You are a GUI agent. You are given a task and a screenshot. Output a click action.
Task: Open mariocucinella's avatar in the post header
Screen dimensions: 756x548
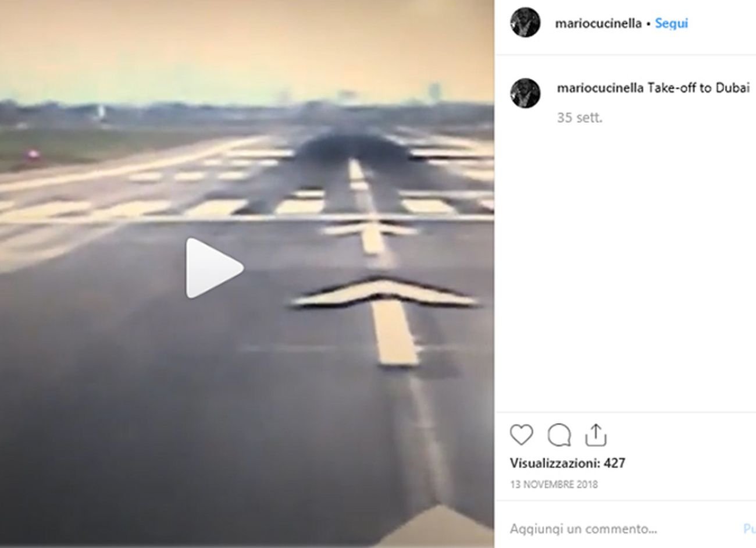click(x=525, y=23)
